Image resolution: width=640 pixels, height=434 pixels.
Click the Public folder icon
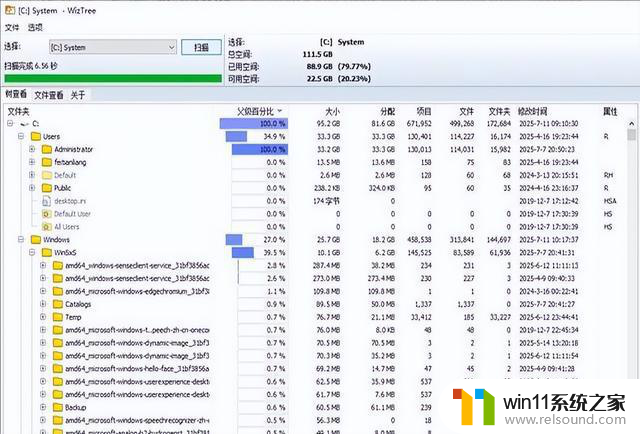[47, 188]
